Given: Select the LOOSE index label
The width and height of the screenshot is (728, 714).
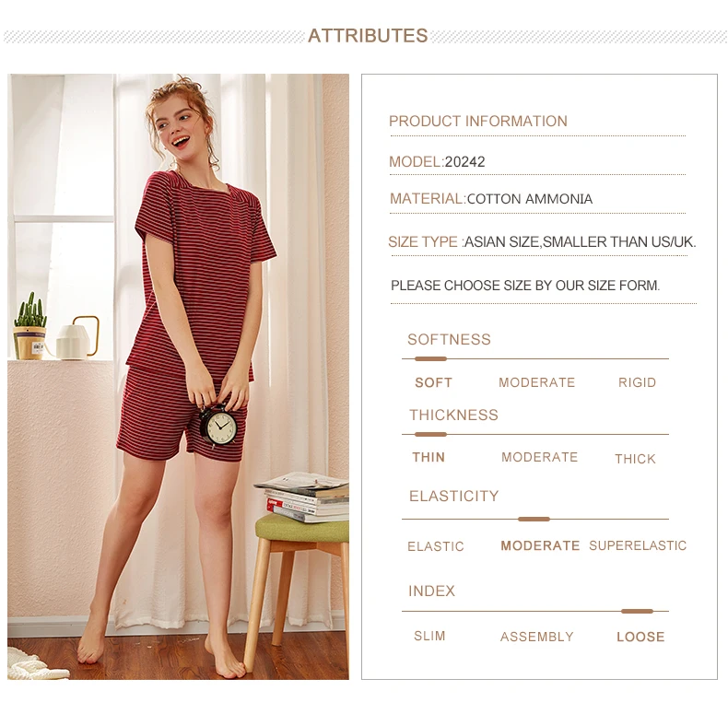Looking at the screenshot, I should point(640,637).
